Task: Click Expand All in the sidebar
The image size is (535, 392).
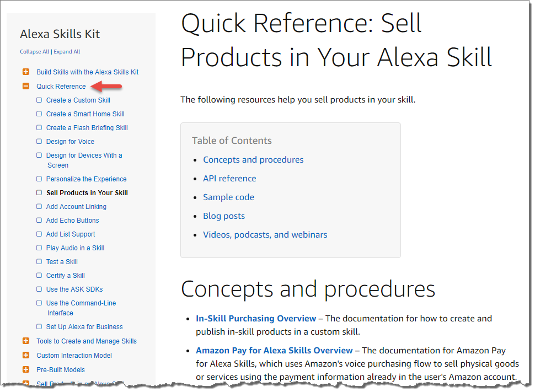Action: [x=67, y=52]
